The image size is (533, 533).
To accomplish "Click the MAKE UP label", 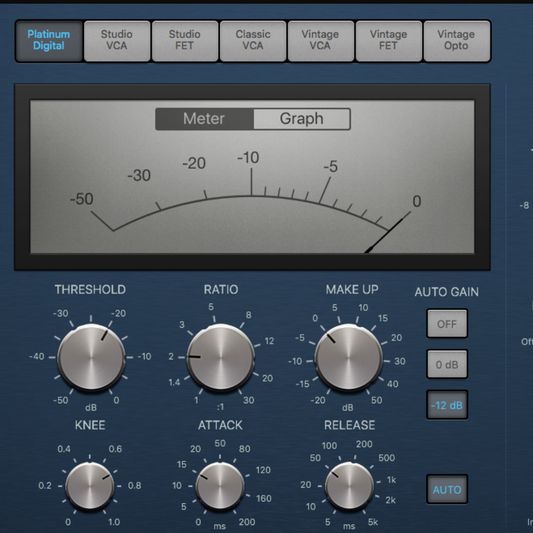I will (x=352, y=290).
